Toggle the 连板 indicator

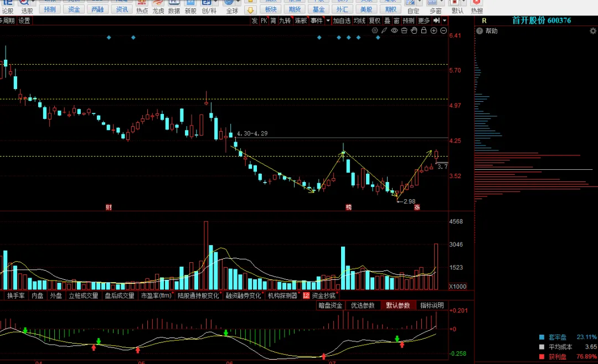pyautogui.click(x=301, y=20)
